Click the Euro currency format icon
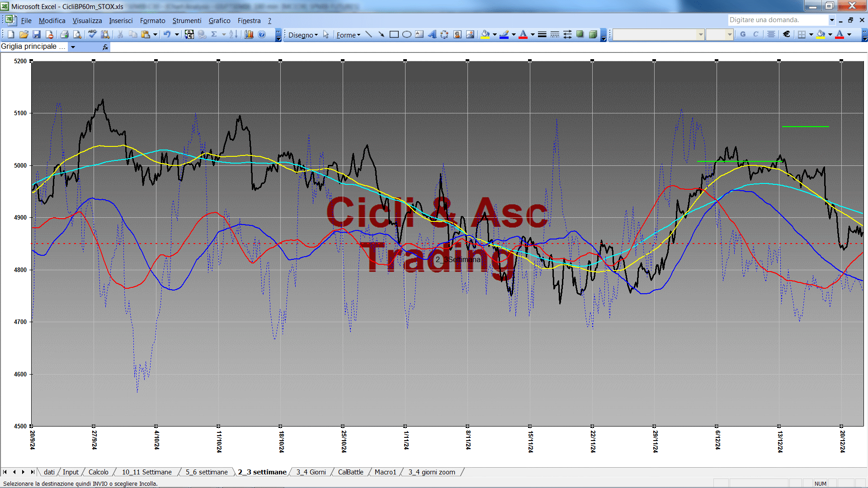Screen dimensions: 868x488 point(787,34)
